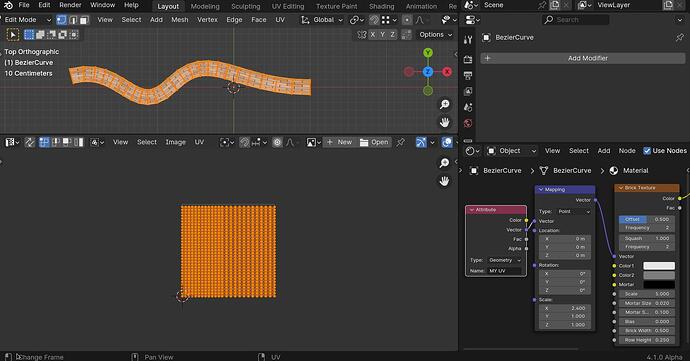Open the File menu
The height and width of the screenshot is (361, 690).
pyautogui.click(x=24, y=5)
